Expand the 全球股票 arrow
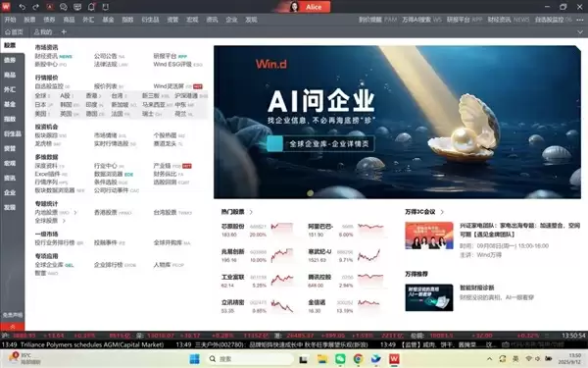Screen dimensions: 588x368 click(x=64, y=221)
